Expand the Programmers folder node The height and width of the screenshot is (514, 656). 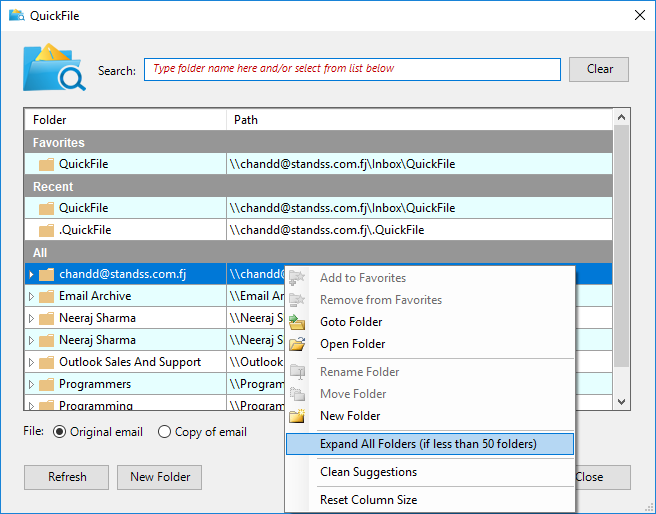point(31,384)
